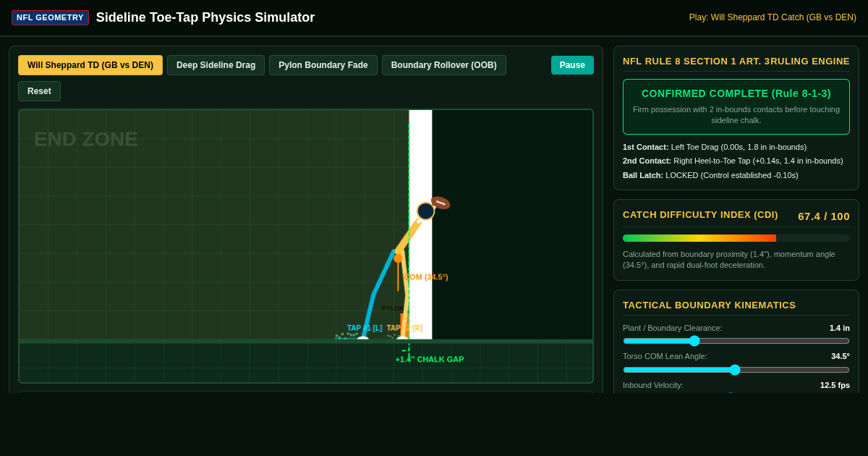This screenshot has height=456, width=868.
Task: Click the TACTICAL BOUNDARY KINEMATICS heading
Action: [x=709, y=305]
